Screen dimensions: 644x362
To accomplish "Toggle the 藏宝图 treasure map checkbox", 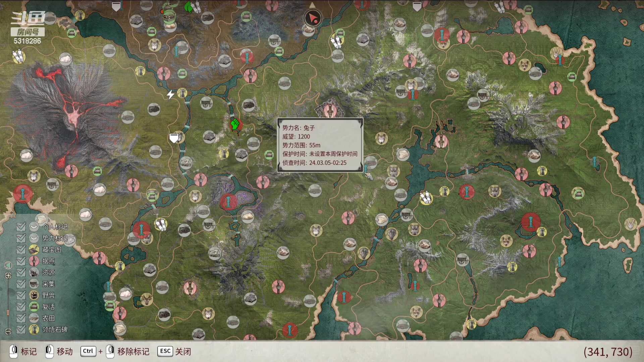I will pyautogui.click(x=21, y=249).
